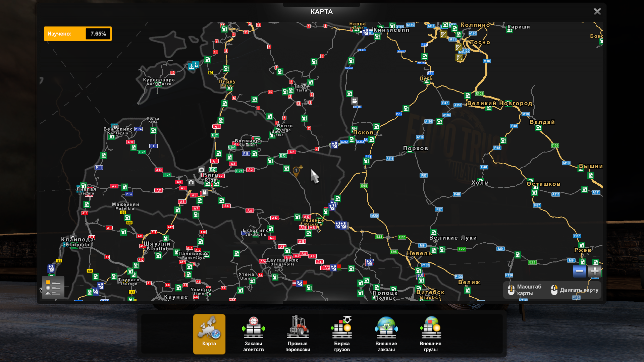Select the Порхов city label
The width and height of the screenshot is (644, 362).
(415, 148)
